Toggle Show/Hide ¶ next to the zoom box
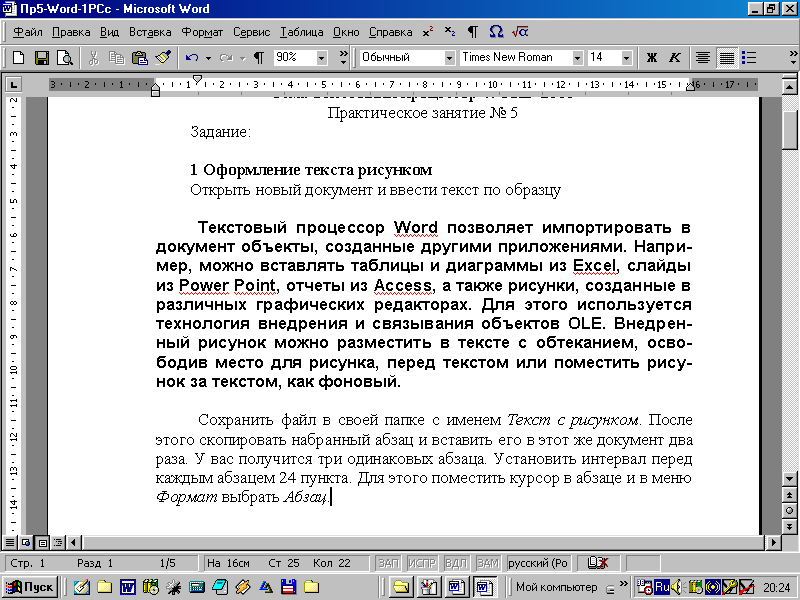Image resolution: width=800 pixels, height=600 pixels. tap(259, 58)
